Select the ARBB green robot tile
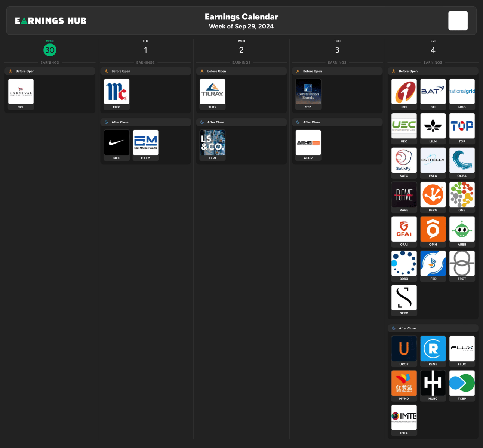The height and width of the screenshot is (448, 483). (x=462, y=231)
